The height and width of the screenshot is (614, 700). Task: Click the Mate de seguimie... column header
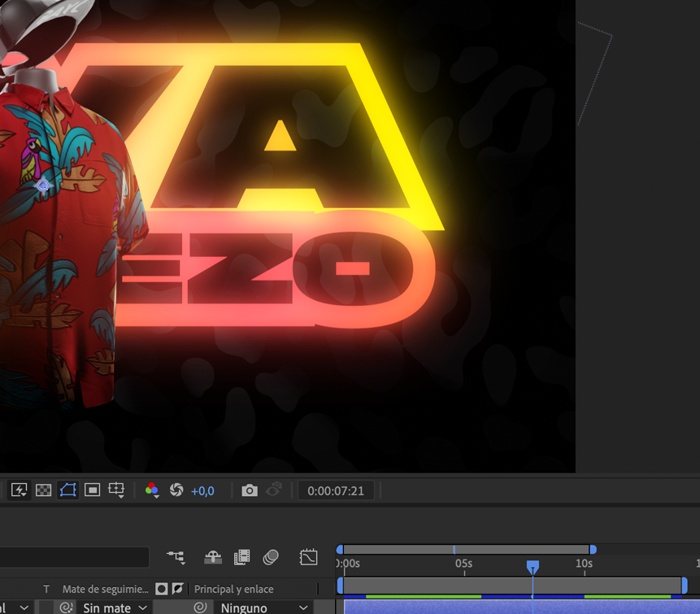pyautogui.click(x=106, y=589)
